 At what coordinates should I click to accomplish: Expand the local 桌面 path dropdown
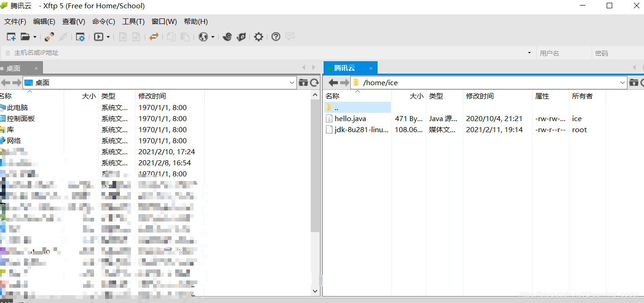(x=292, y=83)
